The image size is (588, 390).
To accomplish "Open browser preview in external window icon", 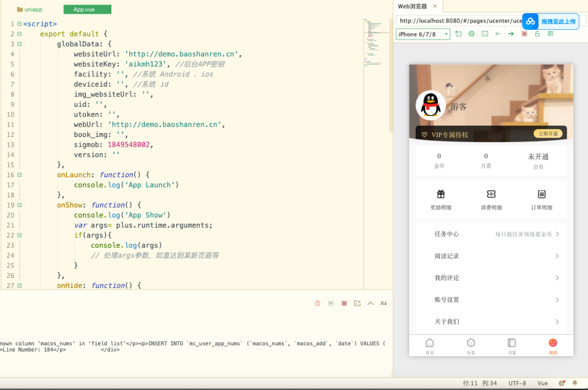I will pos(458,34).
